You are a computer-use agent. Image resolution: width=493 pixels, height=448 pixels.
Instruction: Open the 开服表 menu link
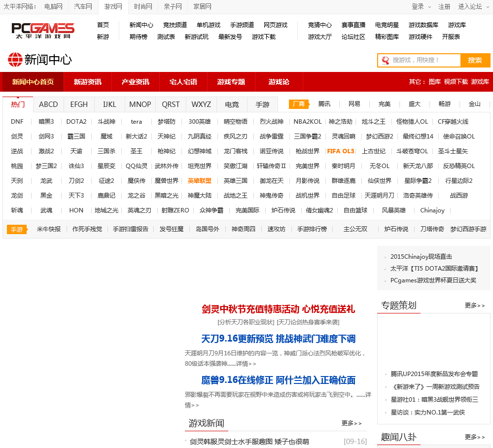tap(451, 37)
